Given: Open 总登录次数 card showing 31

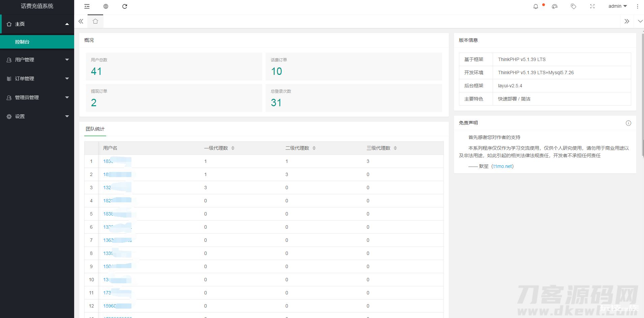Looking at the screenshot, I should (x=354, y=98).
